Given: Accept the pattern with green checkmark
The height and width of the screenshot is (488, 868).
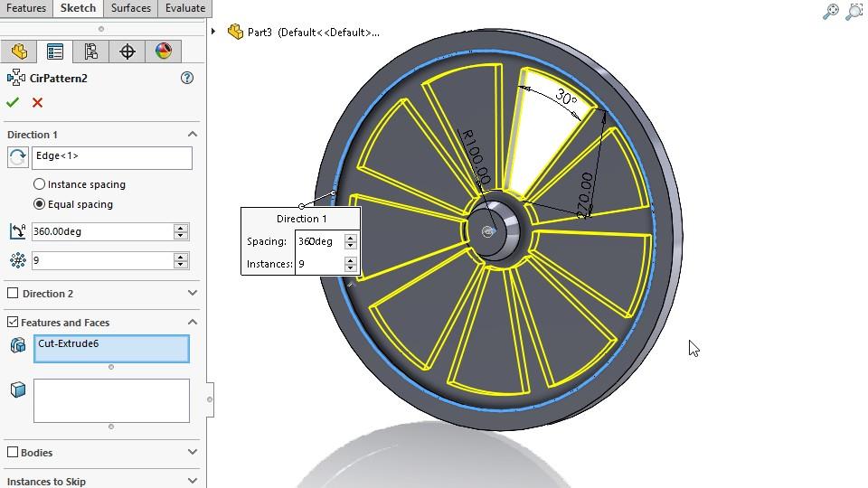Looking at the screenshot, I should [x=13, y=102].
